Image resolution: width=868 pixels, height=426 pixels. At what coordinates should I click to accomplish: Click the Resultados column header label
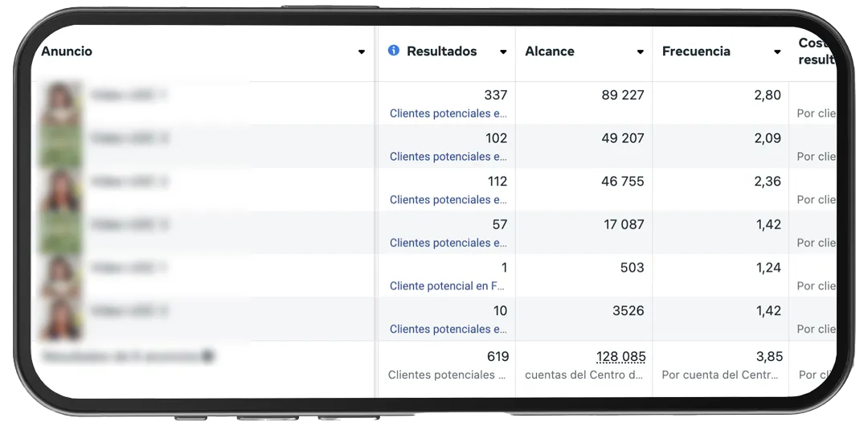point(442,51)
